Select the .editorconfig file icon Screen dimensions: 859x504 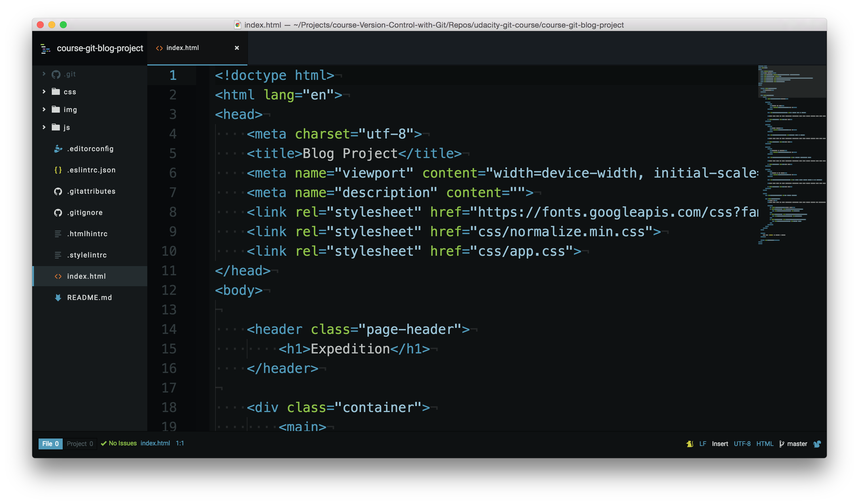pyautogui.click(x=57, y=149)
